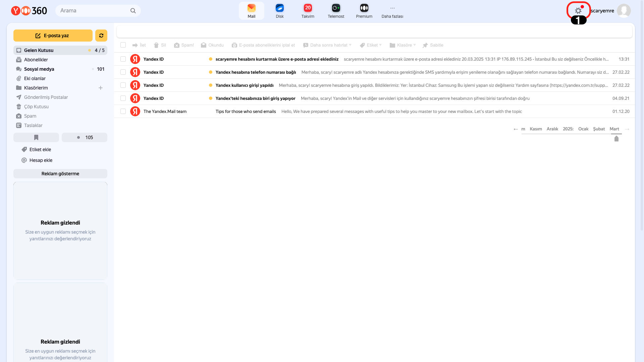Open the Gelen Kutusu folder

click(60, 50)
